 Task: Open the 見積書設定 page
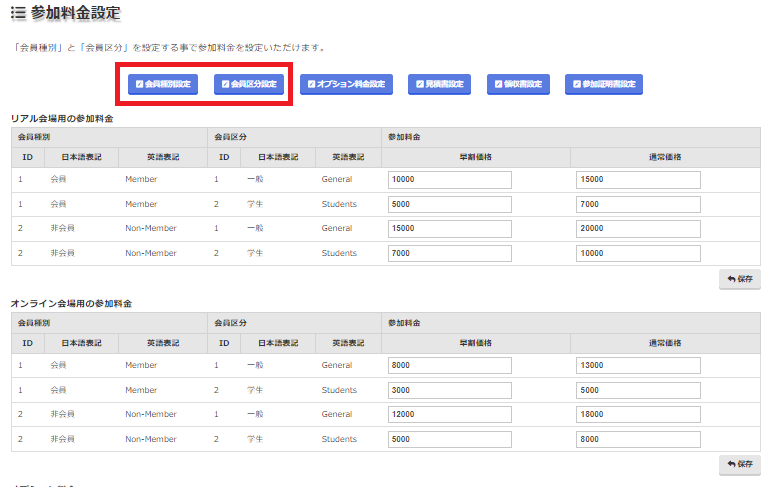click(x=439, y=85)
